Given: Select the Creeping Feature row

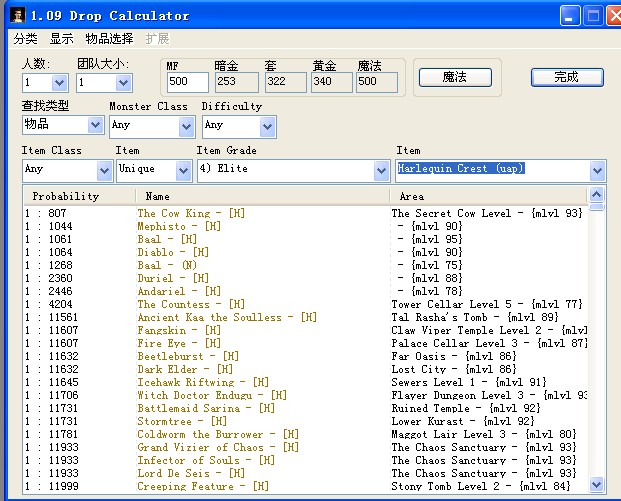Looking at the screenshot, I should [305, 486].
